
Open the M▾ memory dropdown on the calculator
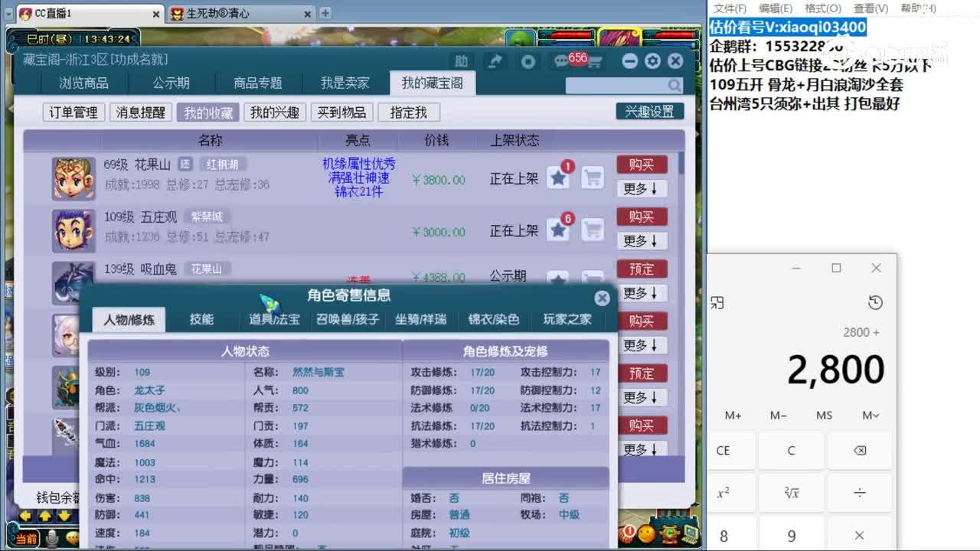pyautogui.click(x=870, y=415)
